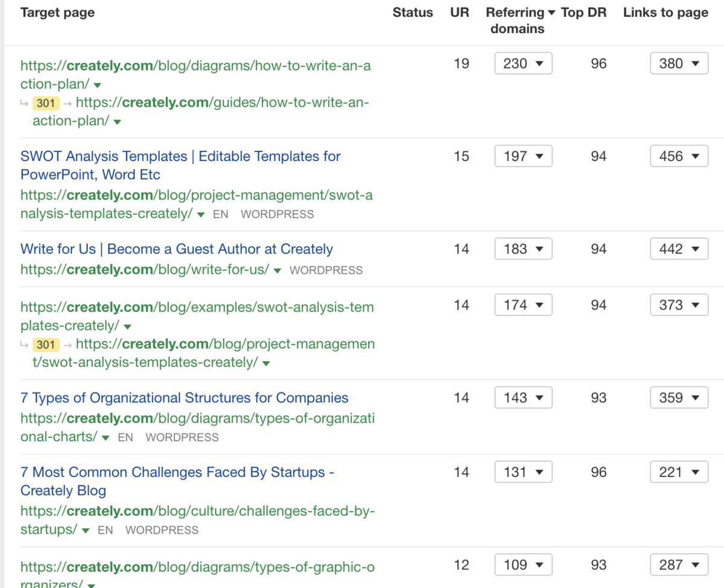Viewport: 724px width, 588px height.
Task: Click the first 301 redirect badge
Action: point(46,103)
